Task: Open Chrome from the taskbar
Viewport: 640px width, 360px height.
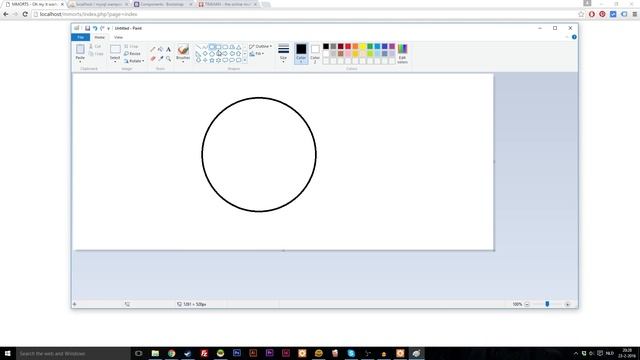Action: pyautogui.click(x=171, y=353)
